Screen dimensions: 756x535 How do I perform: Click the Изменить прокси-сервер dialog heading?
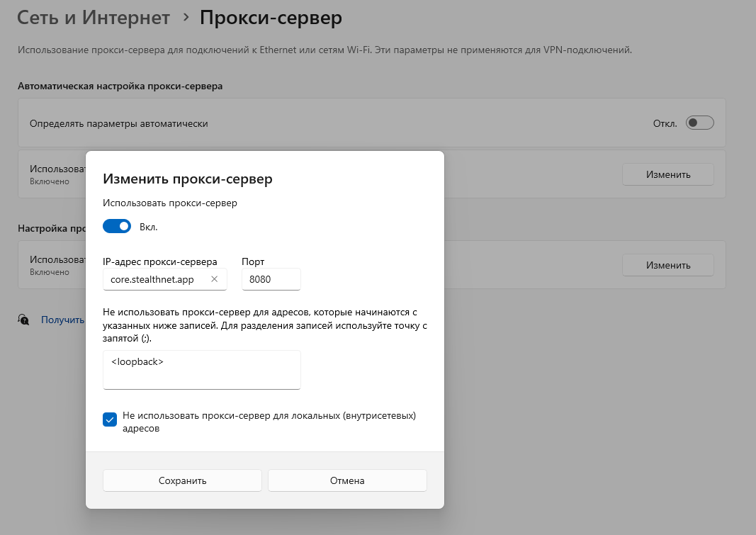coord(188,179)
